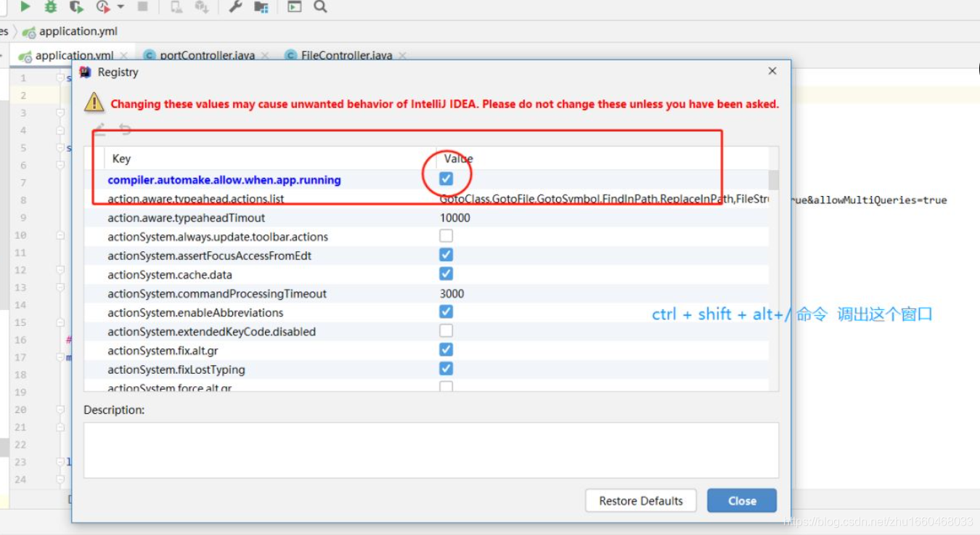The image size is (980, 535).
Task: Click line number 2 in editor gutter
Action: point(23,95)
